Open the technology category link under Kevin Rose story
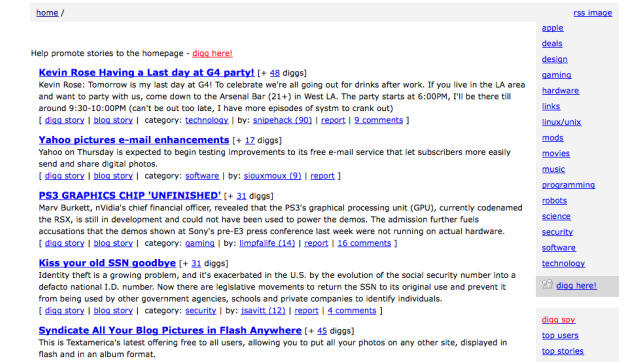Screen dimensions: 640x362 [207, 120]
